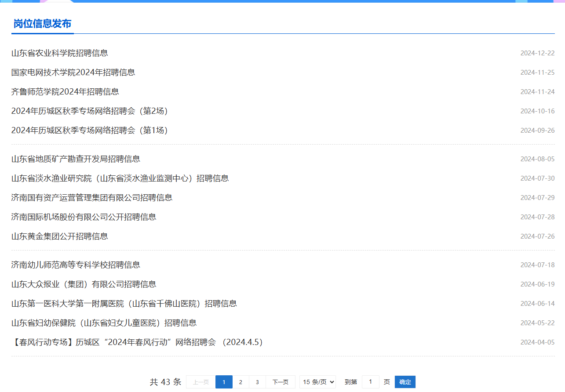Go to pagination page 2

[x=241, y=382]
